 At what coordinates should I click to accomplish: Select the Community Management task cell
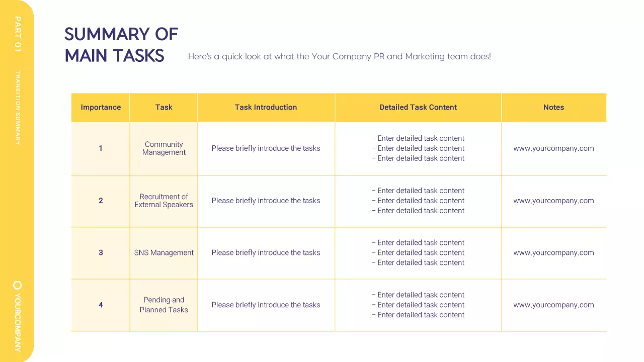[x=164, y=148]
